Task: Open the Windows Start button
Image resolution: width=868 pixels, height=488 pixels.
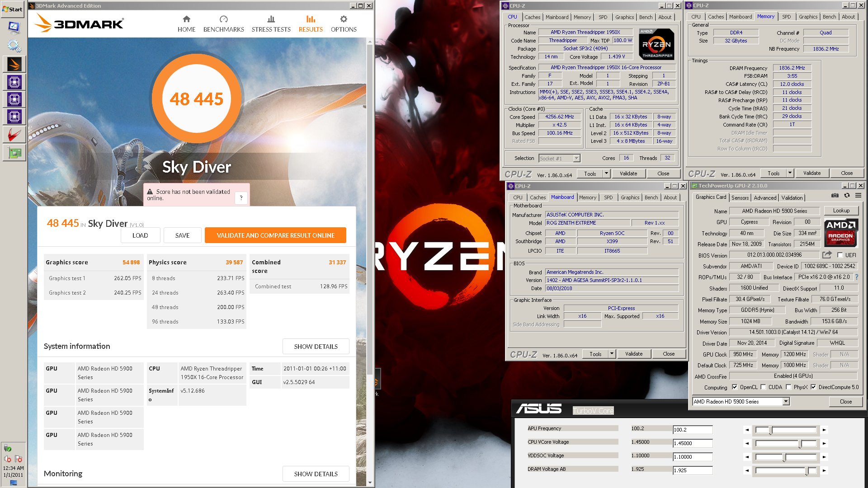Action: pyautogui.click(x=13, y=9)
